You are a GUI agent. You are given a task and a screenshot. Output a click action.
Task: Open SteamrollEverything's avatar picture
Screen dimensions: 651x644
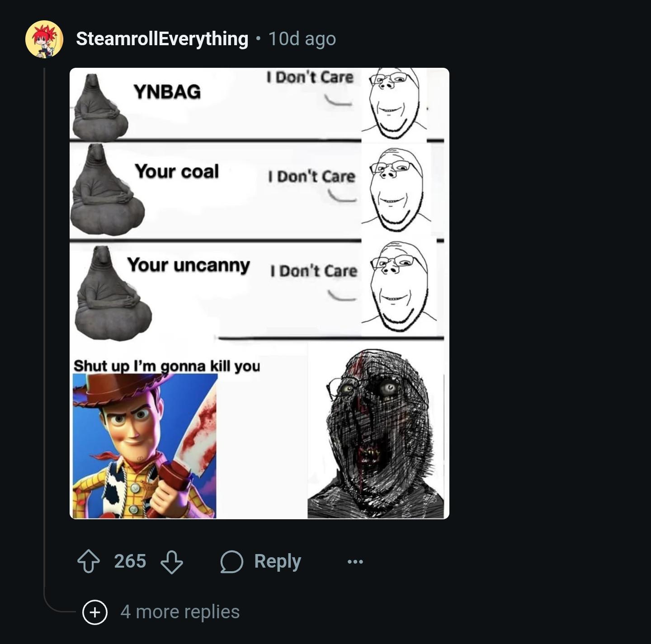pos(44,39)
